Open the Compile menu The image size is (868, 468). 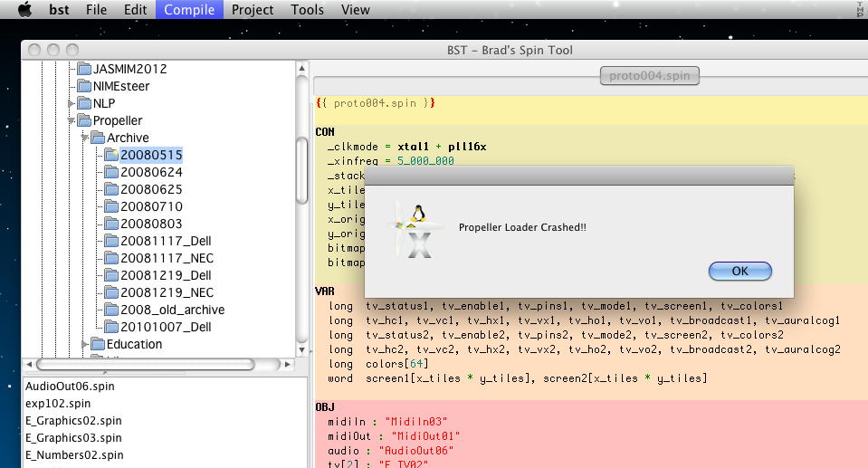click(x=189, y=10)
